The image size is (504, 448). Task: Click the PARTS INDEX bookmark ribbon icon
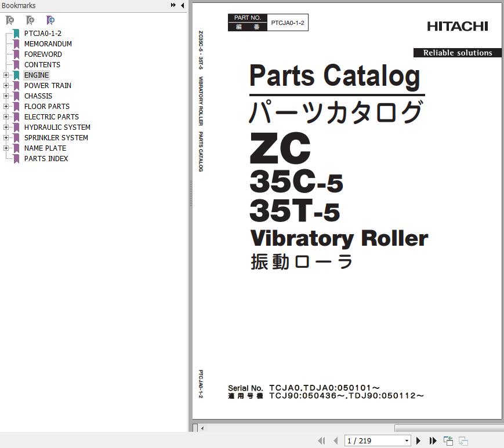point(16,159)
